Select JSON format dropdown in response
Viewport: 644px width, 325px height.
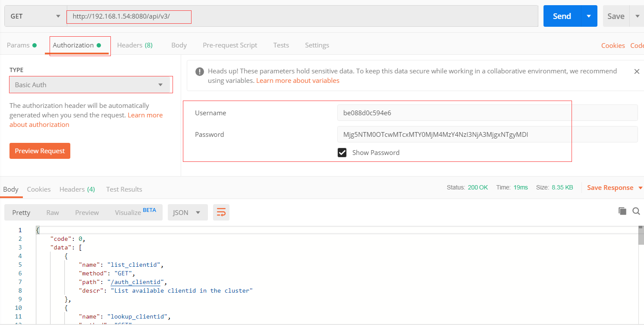(x=187, y=212)
